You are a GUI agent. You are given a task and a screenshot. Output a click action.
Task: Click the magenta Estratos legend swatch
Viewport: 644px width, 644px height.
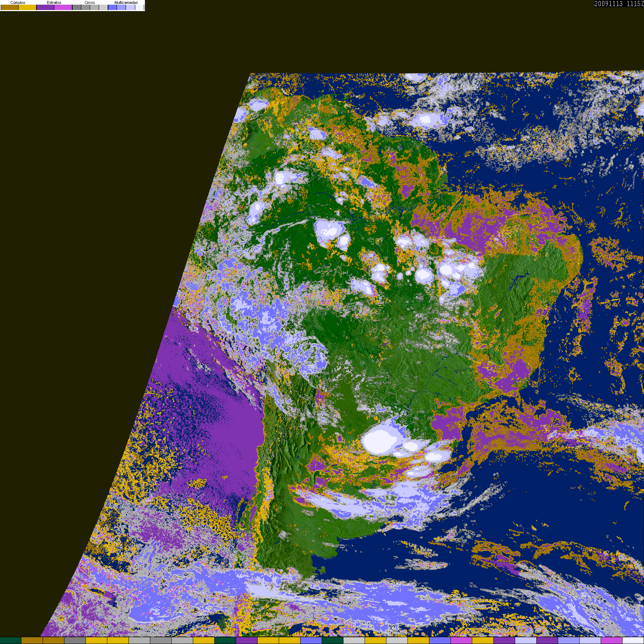click(63, 7)
